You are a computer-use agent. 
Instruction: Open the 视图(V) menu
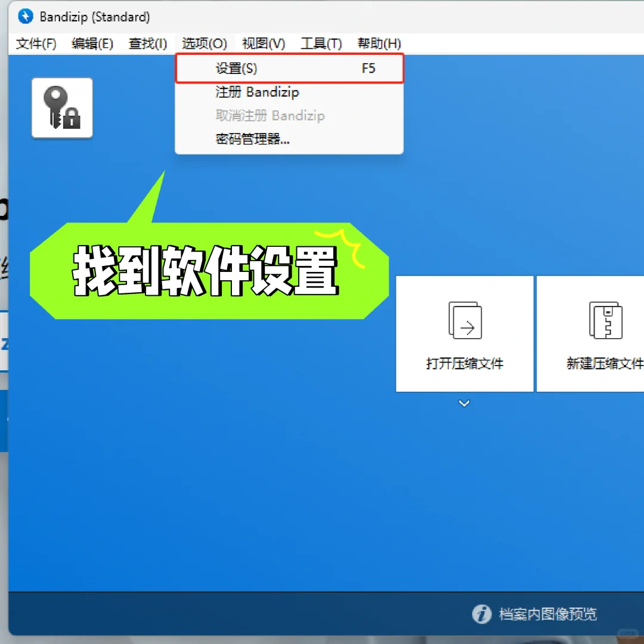coord(262,44)
